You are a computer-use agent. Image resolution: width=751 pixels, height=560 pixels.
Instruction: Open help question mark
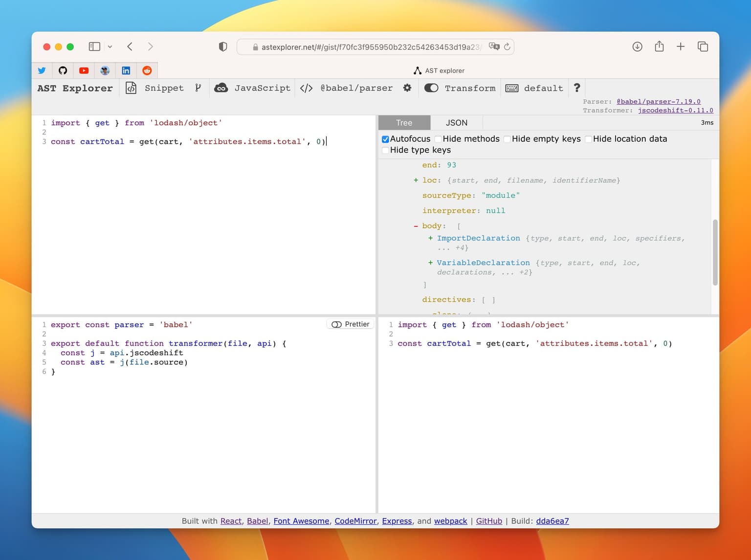pyautogui.click(x=577, y=88)
